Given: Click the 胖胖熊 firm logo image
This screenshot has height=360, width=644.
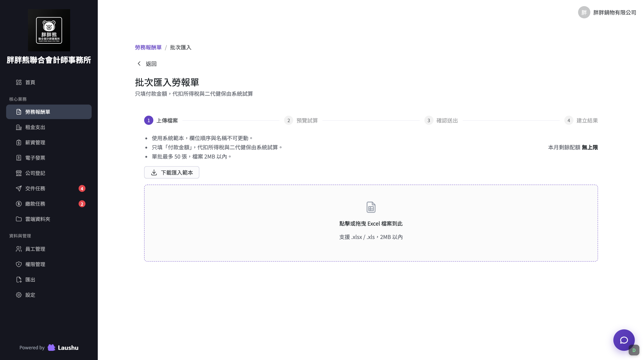Looking at the screenshot, I should [49, 30].
